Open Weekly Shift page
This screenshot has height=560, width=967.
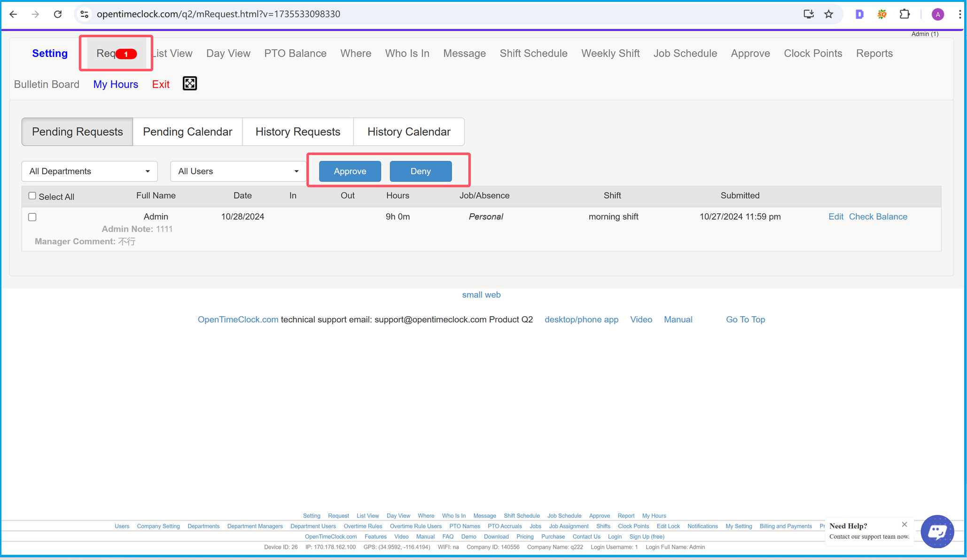pos(610,54)
